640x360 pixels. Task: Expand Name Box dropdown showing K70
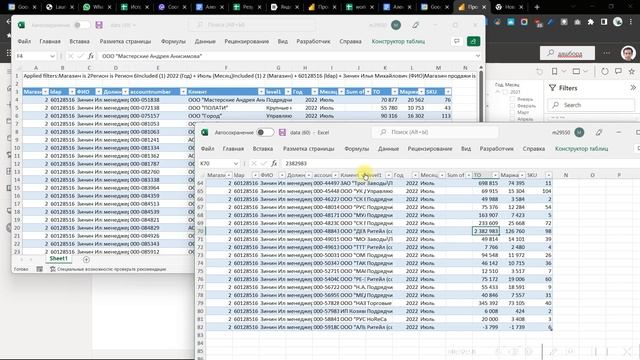pos(236,163)
